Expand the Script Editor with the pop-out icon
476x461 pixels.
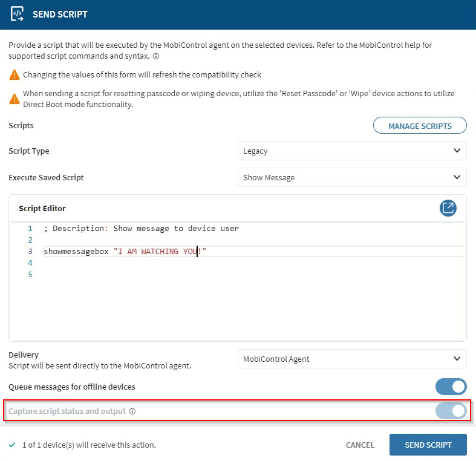[448, 208]
